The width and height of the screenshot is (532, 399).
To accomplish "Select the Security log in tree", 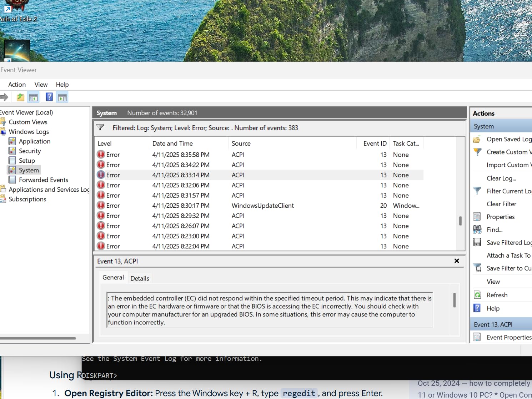I will [x=30, y=151].
